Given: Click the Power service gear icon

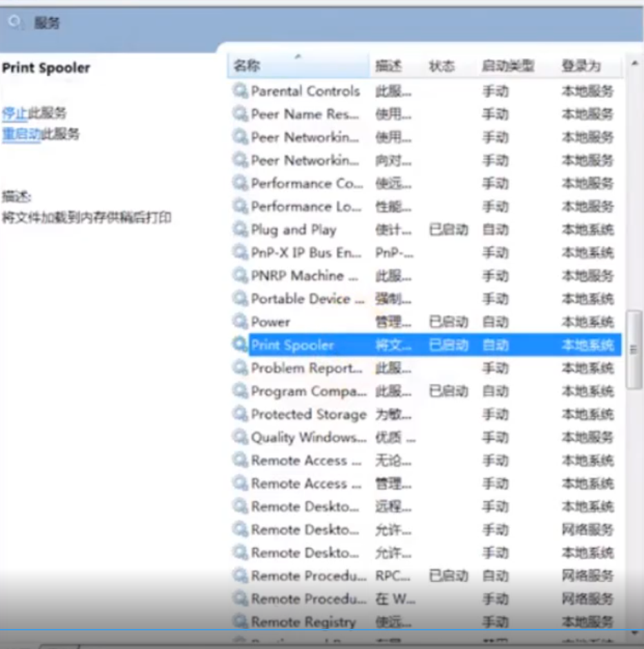Looking at the screenshot, I should [240, 322].
